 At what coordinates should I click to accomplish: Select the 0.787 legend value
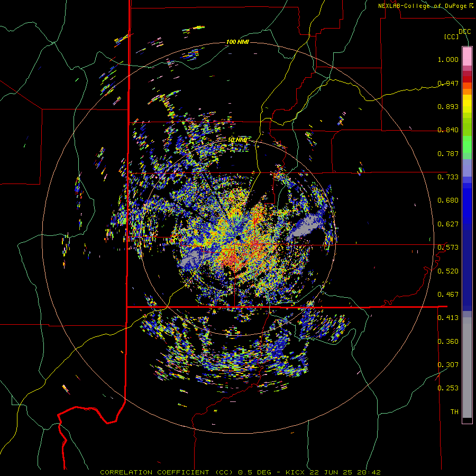pyautogui.click(x=448, y=153)
